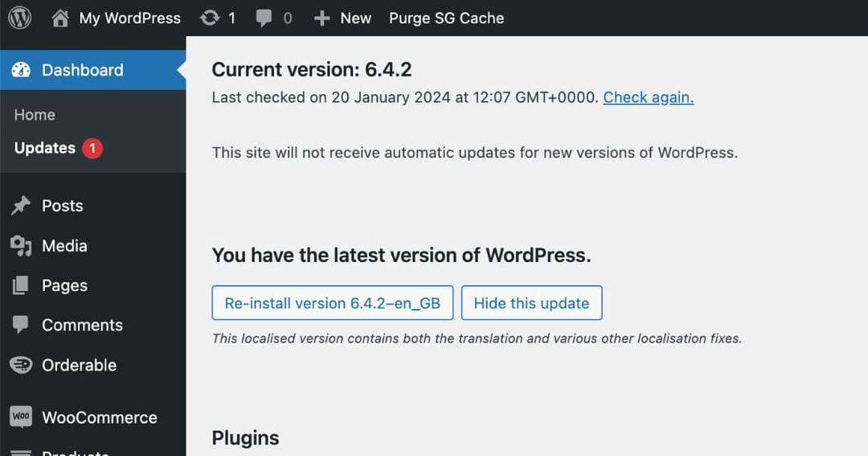Go to the Home submenu
868x456 pixels.
(35, 115)
